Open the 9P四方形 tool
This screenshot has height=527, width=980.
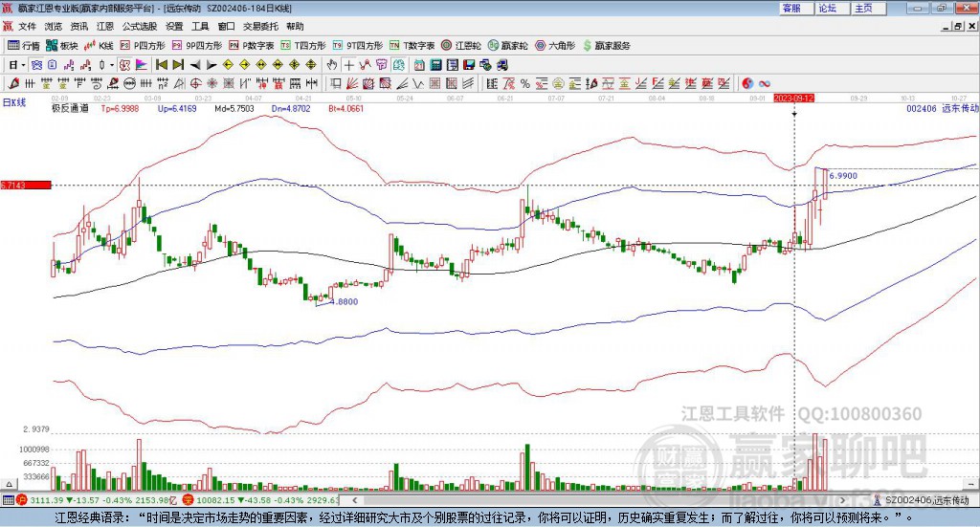(x=197, y=46)
